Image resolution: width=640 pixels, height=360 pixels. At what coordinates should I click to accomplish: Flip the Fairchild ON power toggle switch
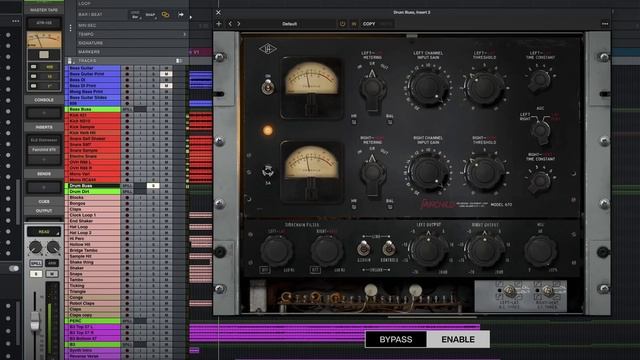268,87
